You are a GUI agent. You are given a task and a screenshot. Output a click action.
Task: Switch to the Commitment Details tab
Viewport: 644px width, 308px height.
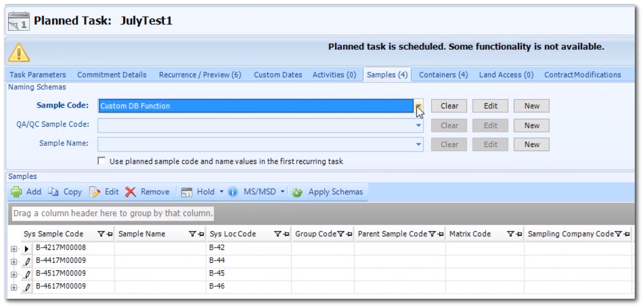coord(112,75)
